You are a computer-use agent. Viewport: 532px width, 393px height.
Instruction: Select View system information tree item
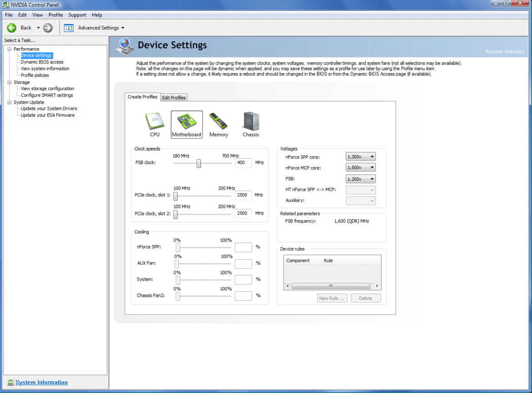45,69
